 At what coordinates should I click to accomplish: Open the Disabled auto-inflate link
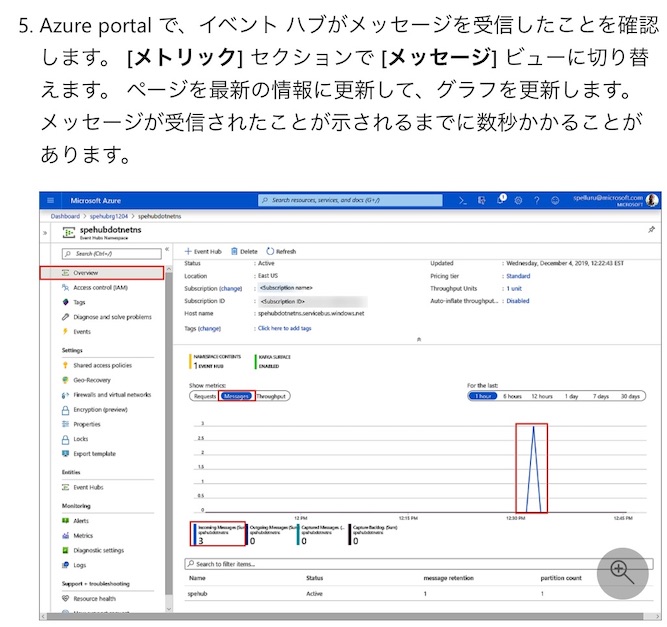[518, 301]
